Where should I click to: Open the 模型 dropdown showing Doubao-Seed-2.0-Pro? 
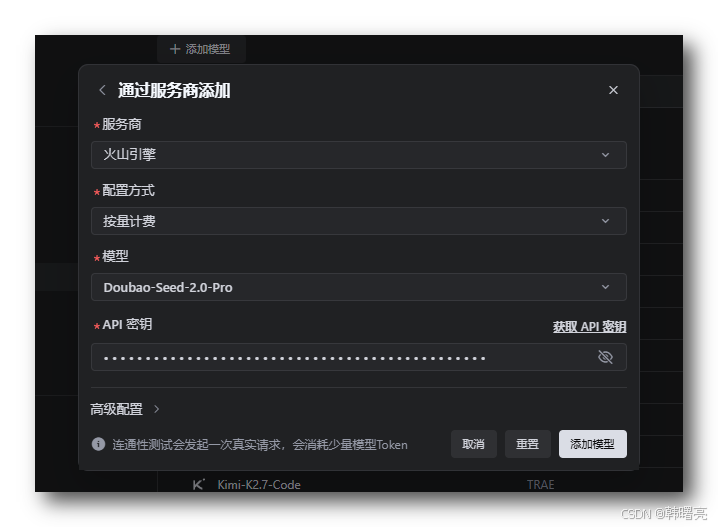[359, 287]
